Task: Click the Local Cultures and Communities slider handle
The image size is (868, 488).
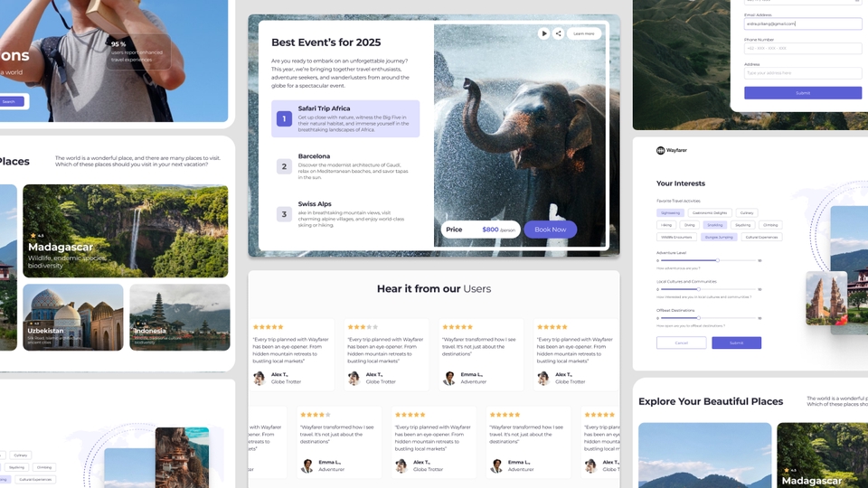Action: (699, 289)
